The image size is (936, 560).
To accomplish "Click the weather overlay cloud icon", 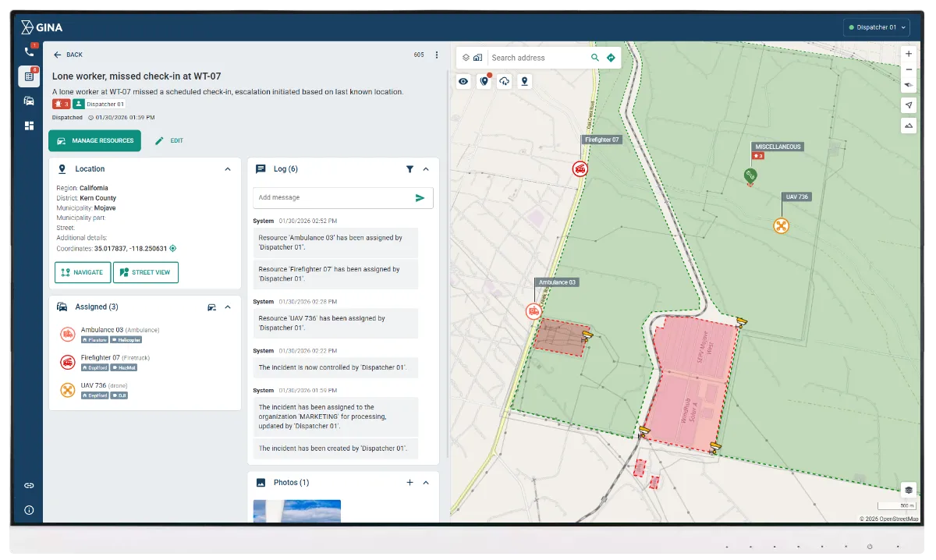I will pos(504,81).
